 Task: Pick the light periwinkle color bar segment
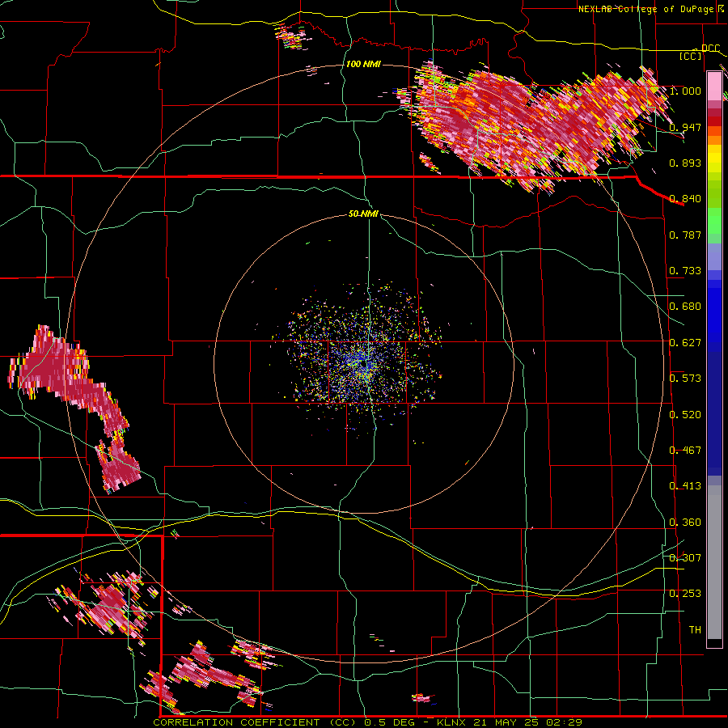click(714, 257)
